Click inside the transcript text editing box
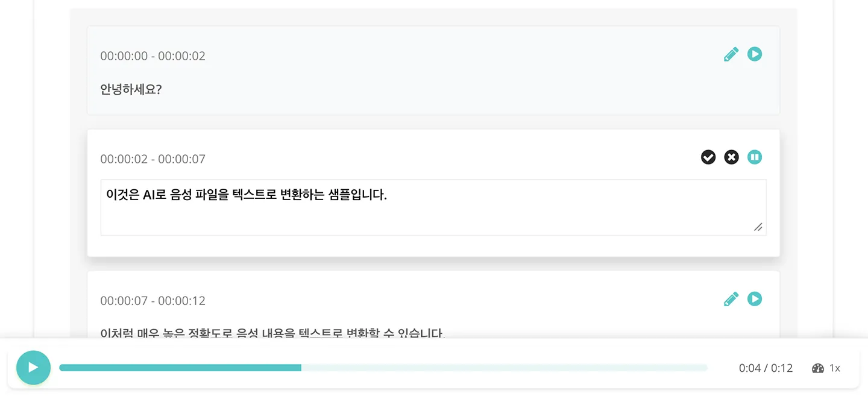Viewport: 868px width, 396px height. pyautogui.click(x=433, y=207)
